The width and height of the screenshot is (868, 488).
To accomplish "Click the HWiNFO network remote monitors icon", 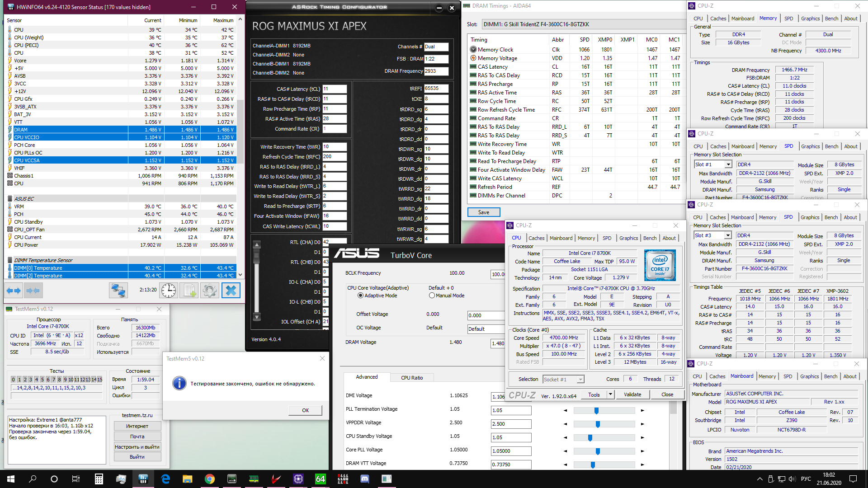I will 118,291.
